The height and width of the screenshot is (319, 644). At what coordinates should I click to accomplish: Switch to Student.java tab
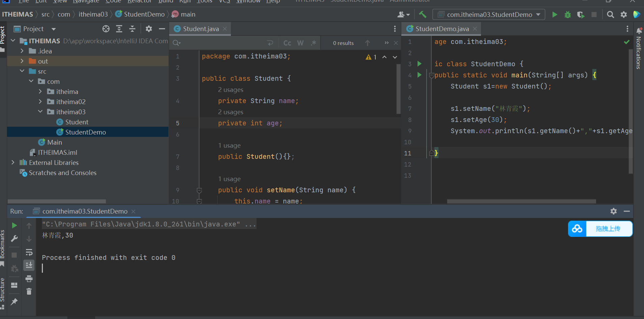201,29
